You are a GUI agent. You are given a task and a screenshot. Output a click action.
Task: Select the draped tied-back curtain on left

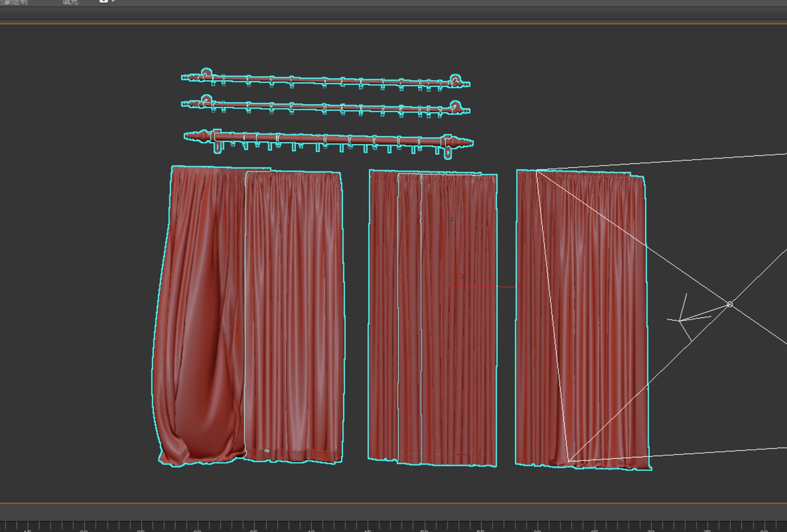[x=199, y=315]
